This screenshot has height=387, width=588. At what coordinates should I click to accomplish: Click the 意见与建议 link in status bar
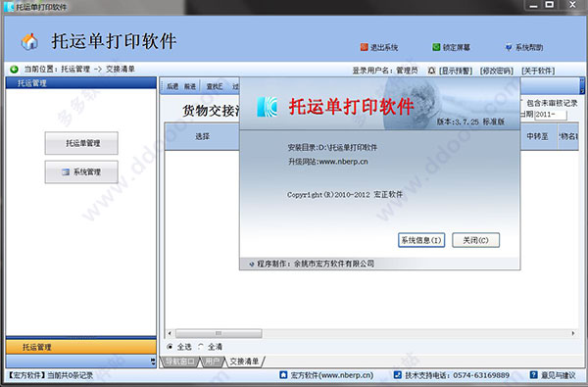(x=558, y=375)
